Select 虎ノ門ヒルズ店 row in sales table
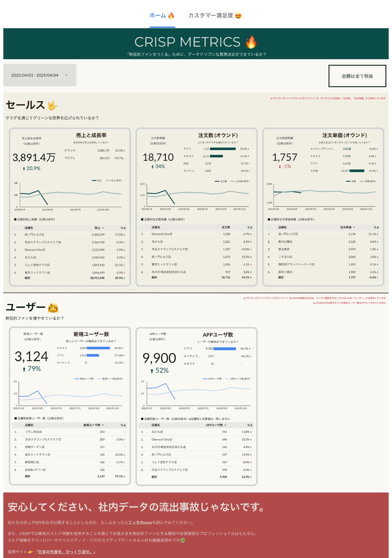Screen dimensions: 392x558 coord(70,235)
